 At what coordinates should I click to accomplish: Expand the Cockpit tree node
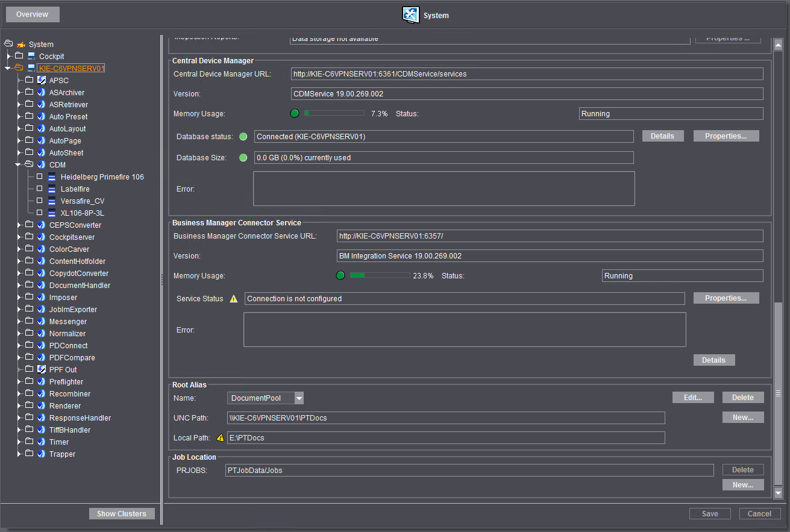click(x=9, y=56)
